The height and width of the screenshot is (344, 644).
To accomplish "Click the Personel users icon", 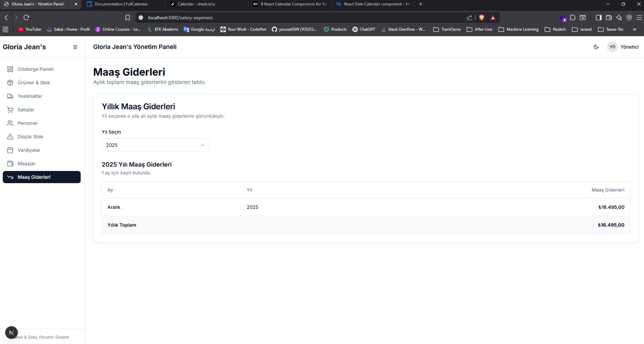I will [x=10, y=123].
